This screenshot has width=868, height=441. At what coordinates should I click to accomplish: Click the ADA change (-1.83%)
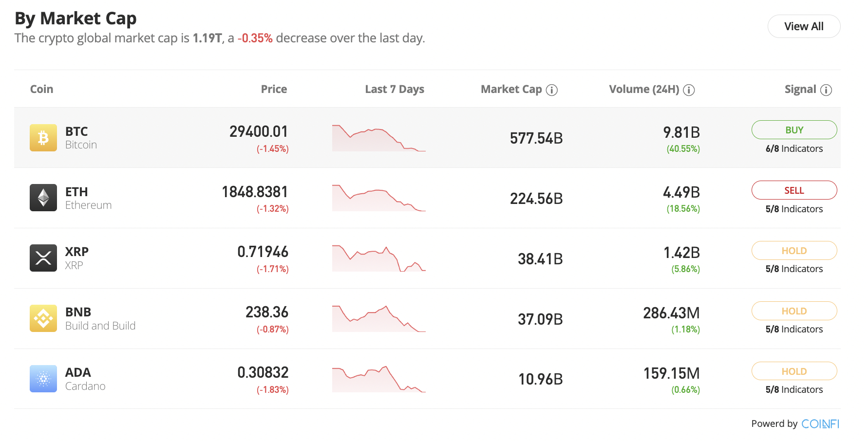(x=273, y=390)
